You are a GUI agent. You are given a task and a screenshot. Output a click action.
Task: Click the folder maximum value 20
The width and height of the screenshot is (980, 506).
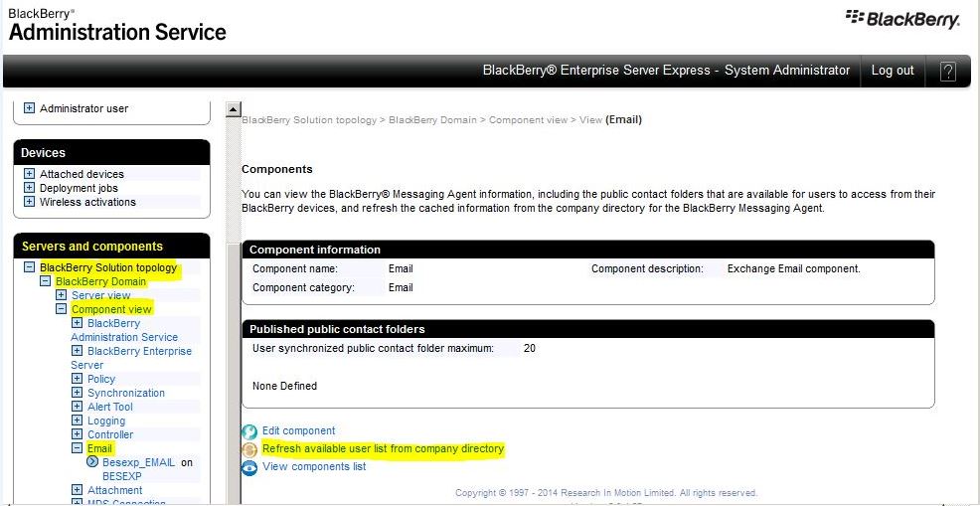coord(530,348)
